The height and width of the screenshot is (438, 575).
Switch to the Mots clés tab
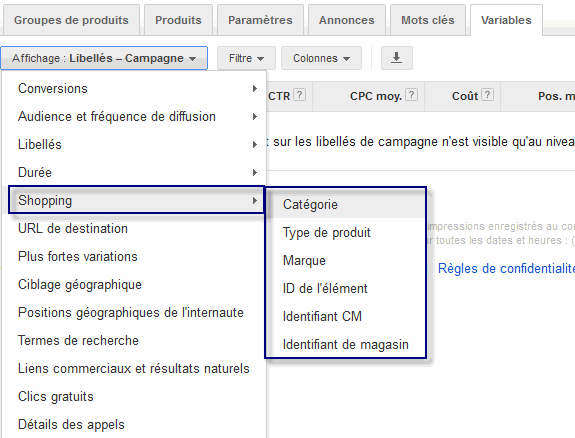pyautogui.click(x=428, y=20)
